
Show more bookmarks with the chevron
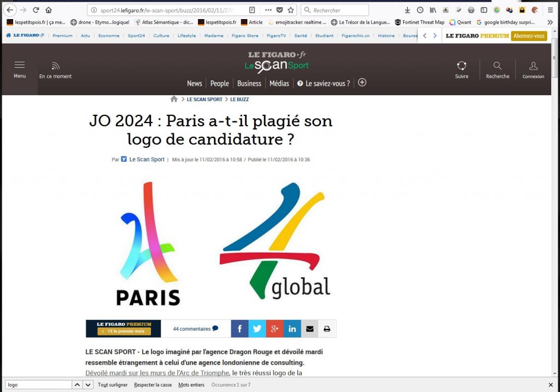point(550,22)
